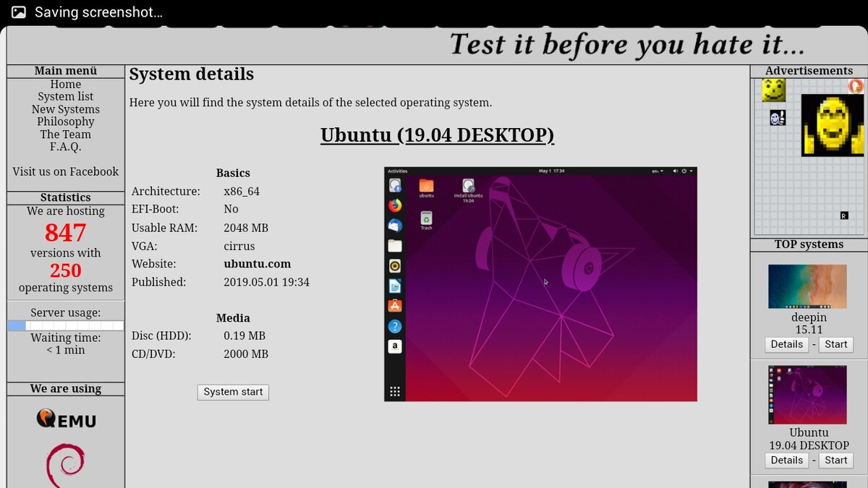Open the small black R ad icon
The image size is (868, 488).
(843, 215)
